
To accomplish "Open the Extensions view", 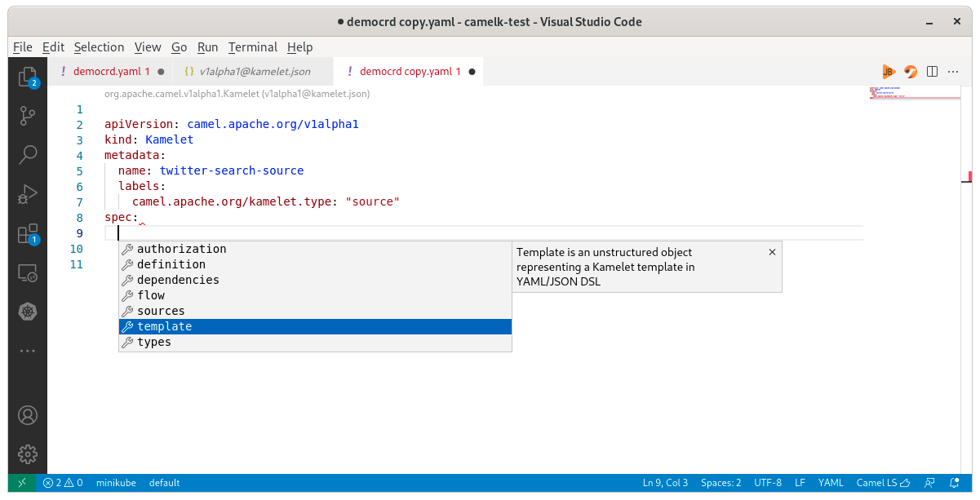I will [x=28, y=234].
